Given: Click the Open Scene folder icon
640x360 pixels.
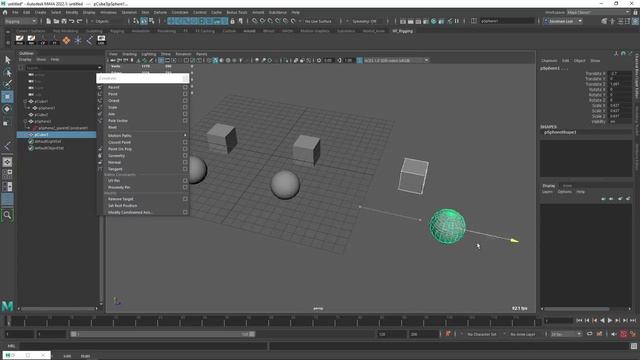Looking at the screenshot, I should click(56, 21).
